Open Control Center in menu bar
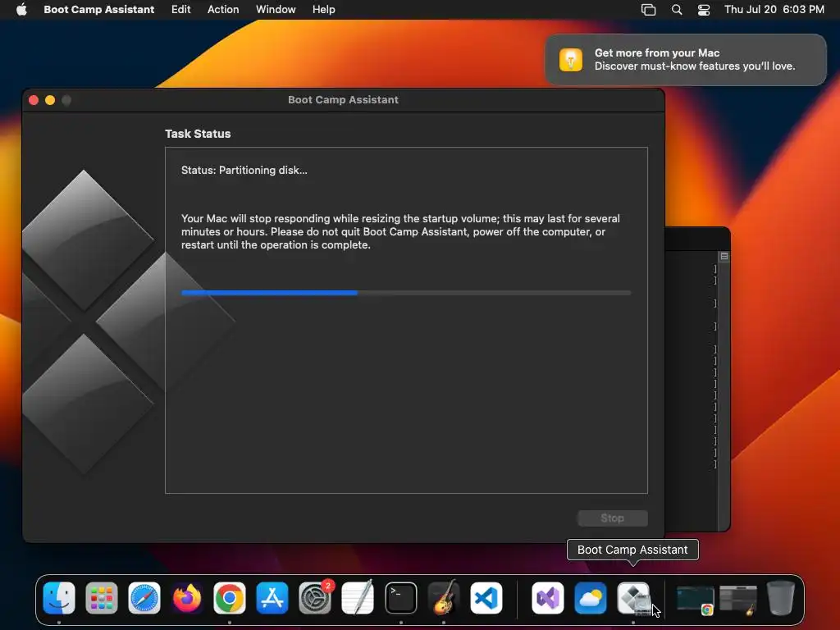The width and height of the screenshot is (840, 630). click(703, 10)
